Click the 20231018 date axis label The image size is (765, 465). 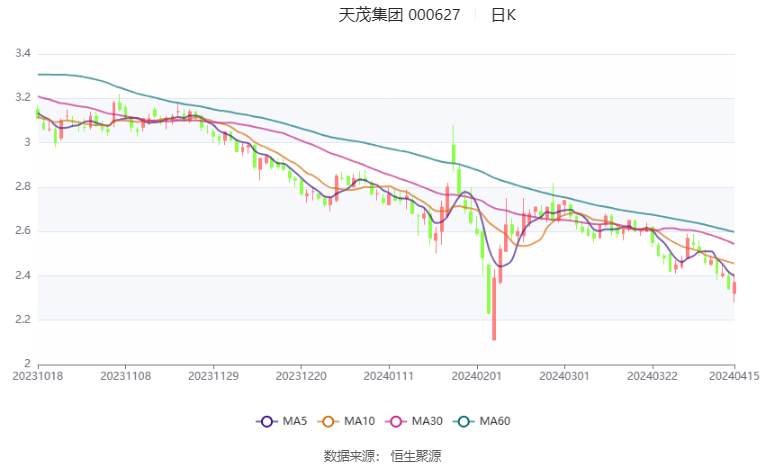click(38, 376)
